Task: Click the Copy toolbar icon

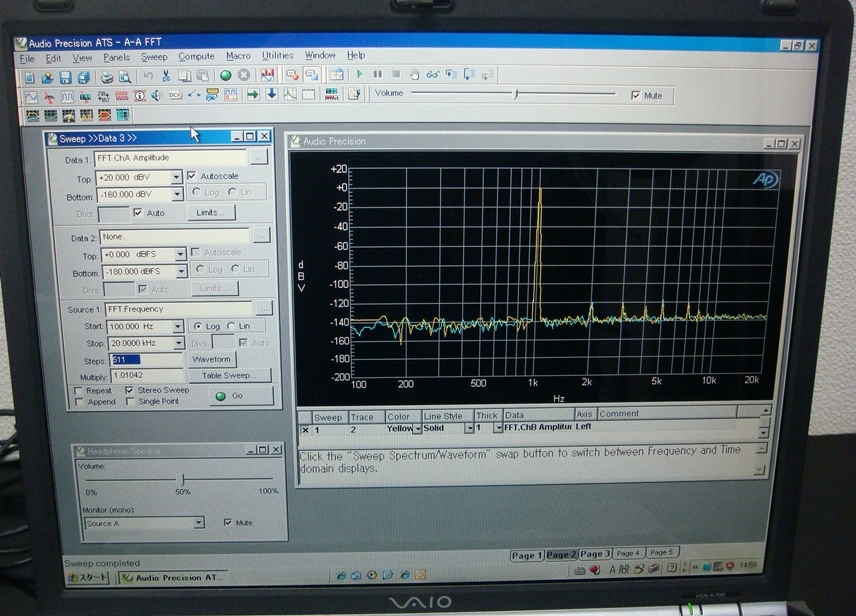Action: pyautogui.click(x=185, y=76)
